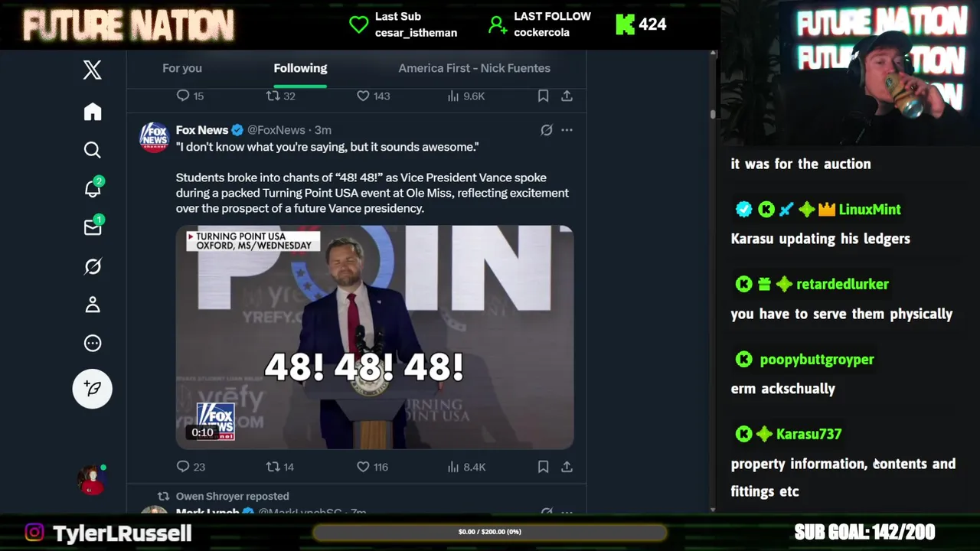This screenshot has width=980, height=551.
Task: Like the post with 143 likes
Action: click(373, 96)
